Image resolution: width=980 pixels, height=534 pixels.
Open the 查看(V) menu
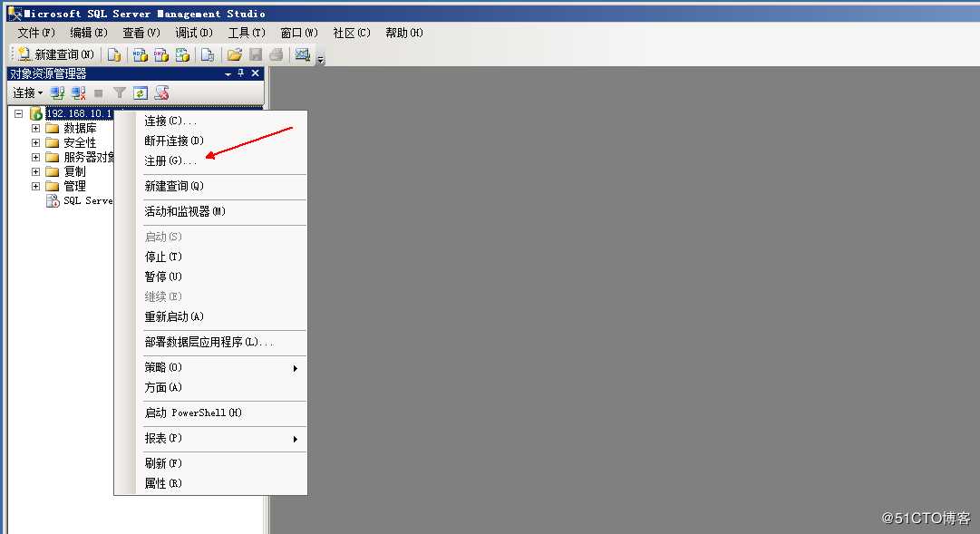point(141,33)
